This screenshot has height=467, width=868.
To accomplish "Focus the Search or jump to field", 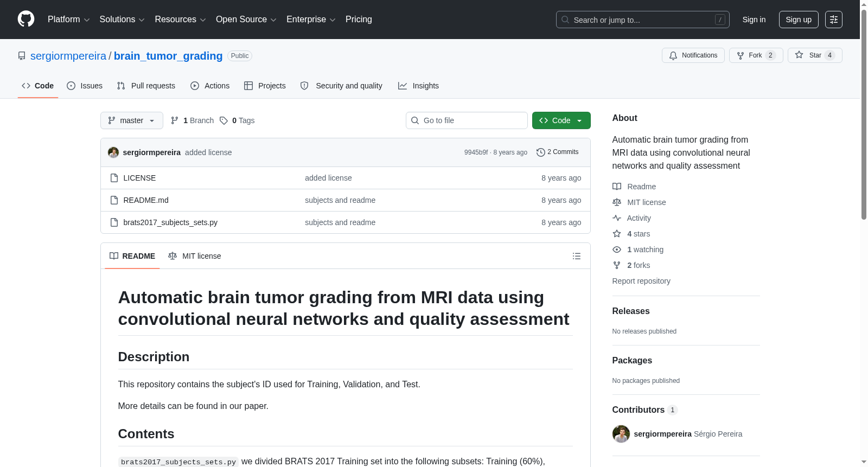I will tap(643, 20).
